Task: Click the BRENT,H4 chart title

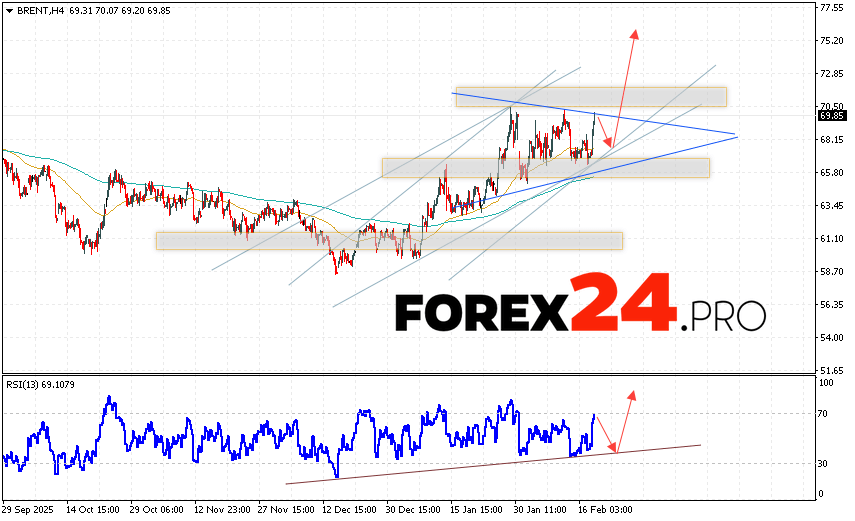Action: 38,9
